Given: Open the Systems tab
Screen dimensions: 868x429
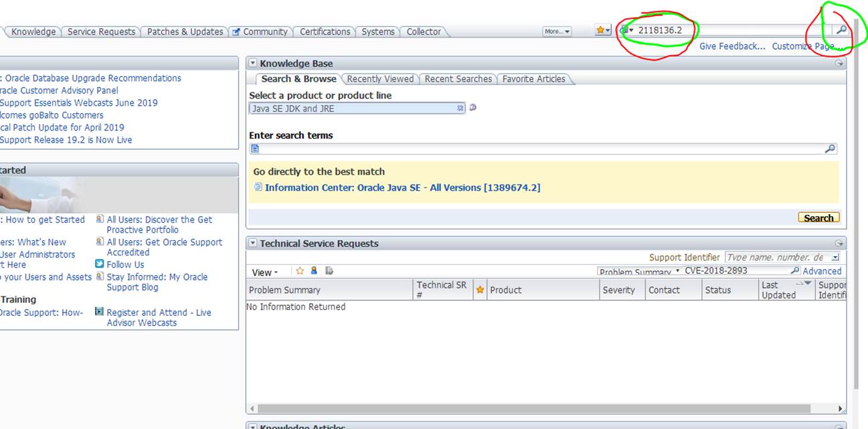Looking at the screenshot, I should 378,31.
